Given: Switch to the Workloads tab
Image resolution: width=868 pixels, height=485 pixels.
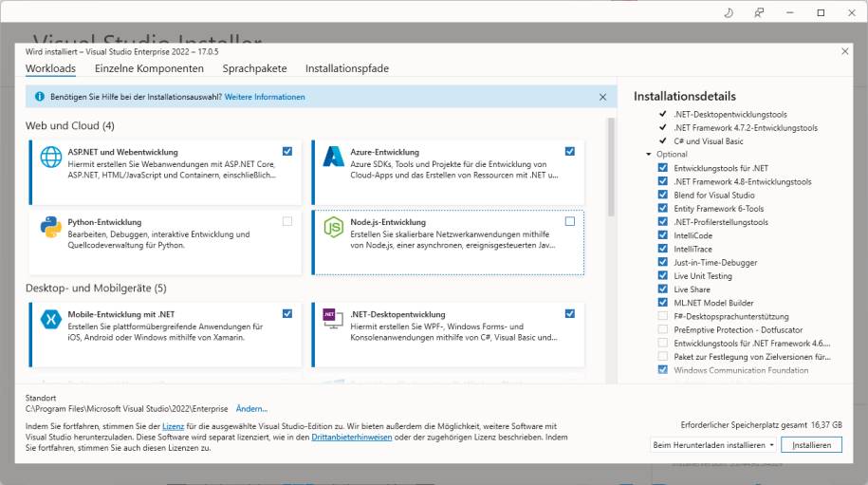Looking at the screenshot, I should coord(50,68).
